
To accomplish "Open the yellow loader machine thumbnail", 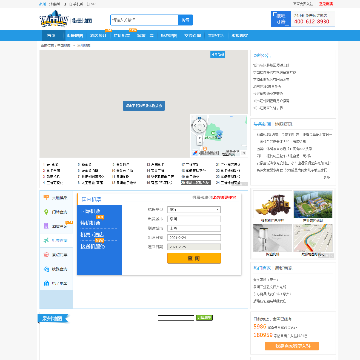I will tap(272, 205).
